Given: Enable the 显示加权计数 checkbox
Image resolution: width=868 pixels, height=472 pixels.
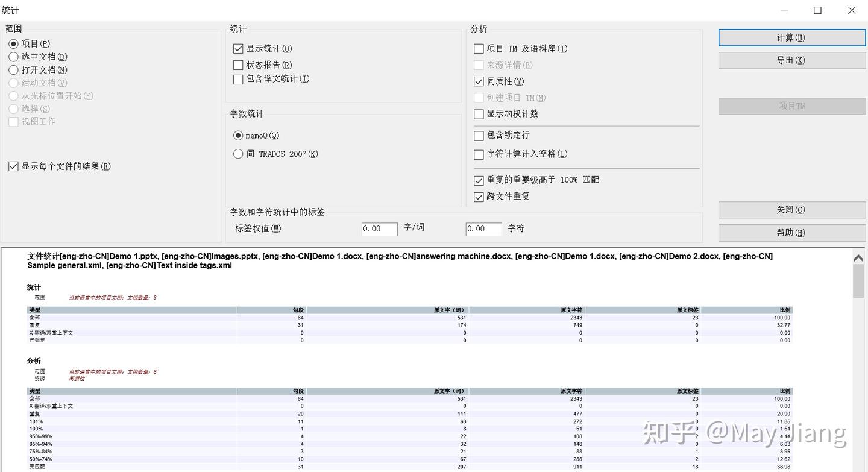Looking at the screenshot, I should pos(479,114).
